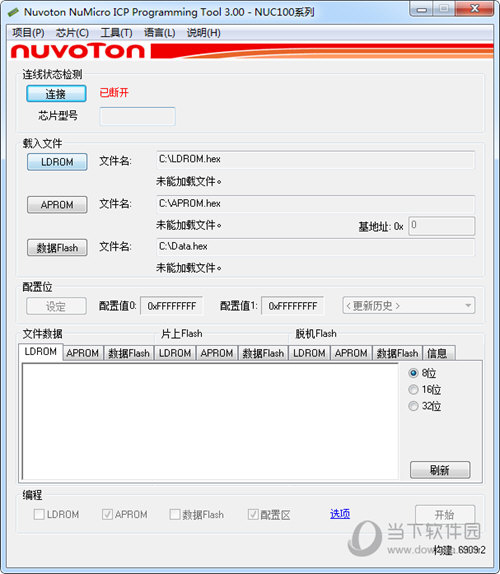Select the 文件数据 数据Flash tab

129,353
